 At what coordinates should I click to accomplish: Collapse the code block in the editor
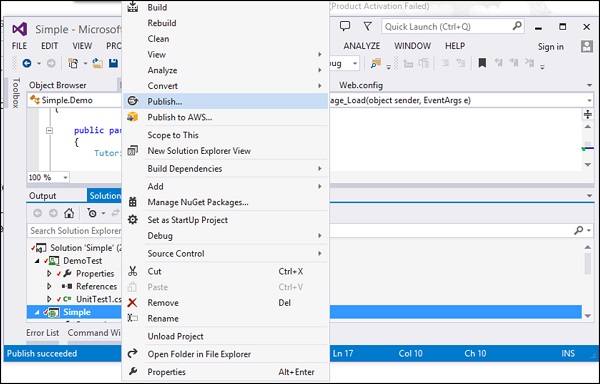[x=49, y=130]
